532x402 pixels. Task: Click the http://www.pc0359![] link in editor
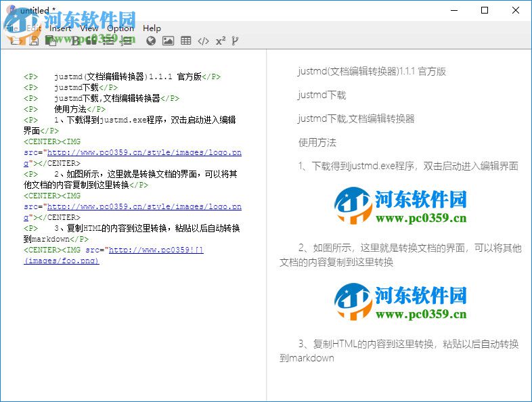point(156,250)
